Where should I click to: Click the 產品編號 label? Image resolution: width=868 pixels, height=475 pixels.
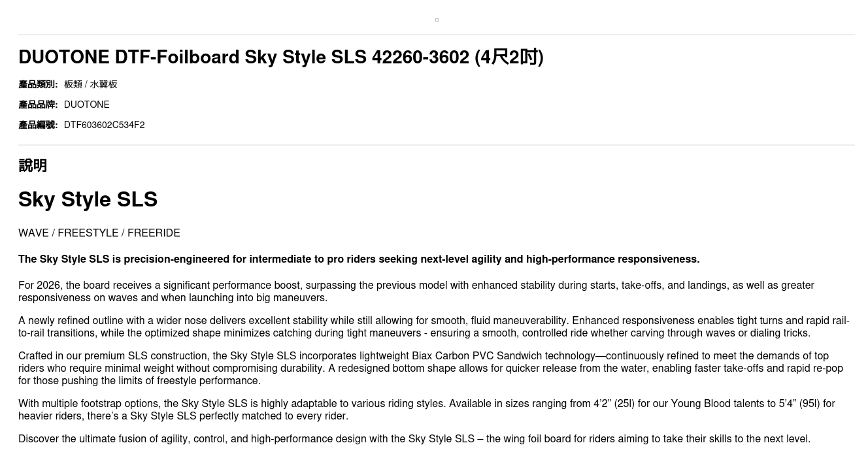click(x=38, y=125)
